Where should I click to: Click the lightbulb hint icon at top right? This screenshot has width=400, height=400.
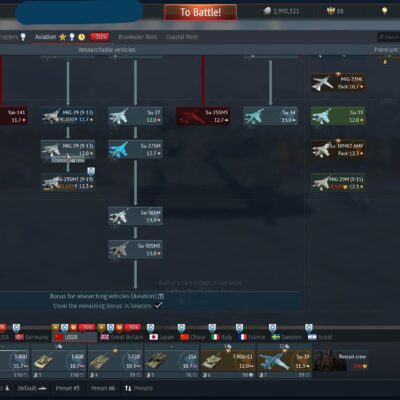384,11
